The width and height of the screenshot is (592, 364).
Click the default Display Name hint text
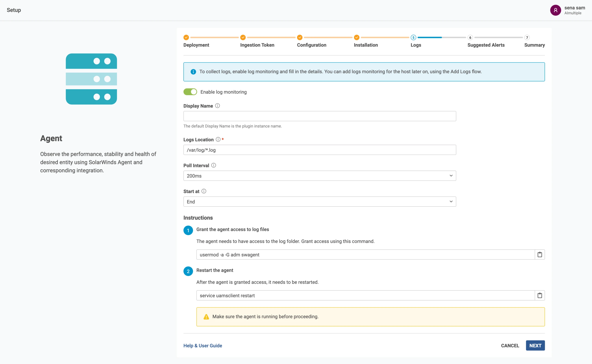pyautogui.click(x=233, y=126)
